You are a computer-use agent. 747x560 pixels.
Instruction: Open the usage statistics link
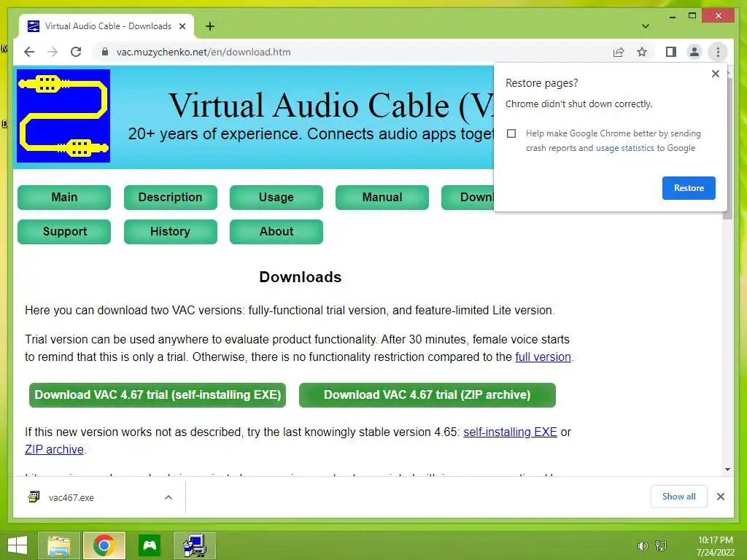625,148
